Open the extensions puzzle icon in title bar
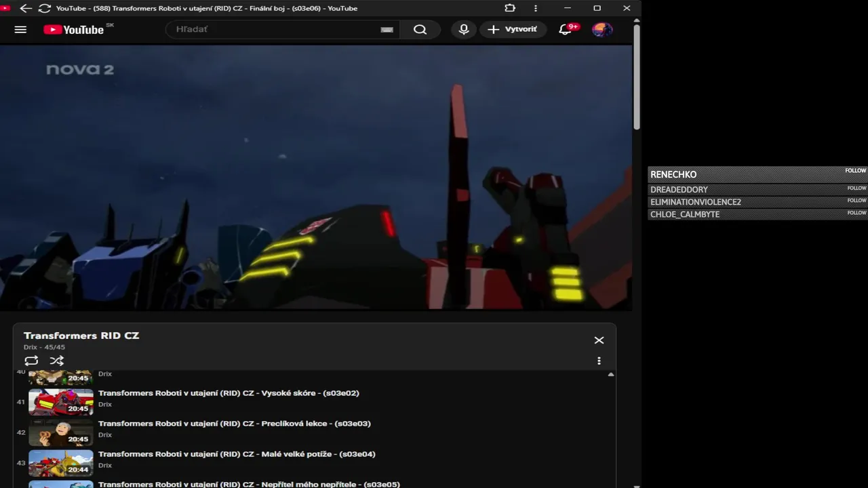 point(510,8)
